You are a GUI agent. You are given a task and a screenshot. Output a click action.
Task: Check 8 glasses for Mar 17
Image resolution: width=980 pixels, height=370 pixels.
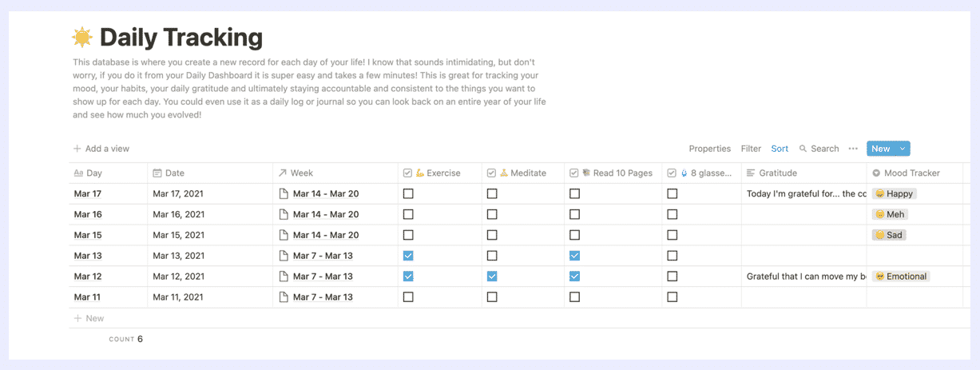point(673,193)
